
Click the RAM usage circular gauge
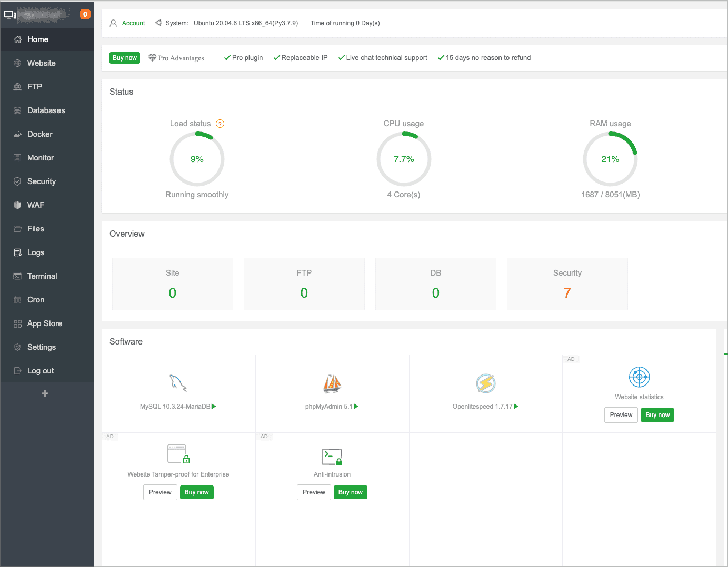[x=610, y=159]
